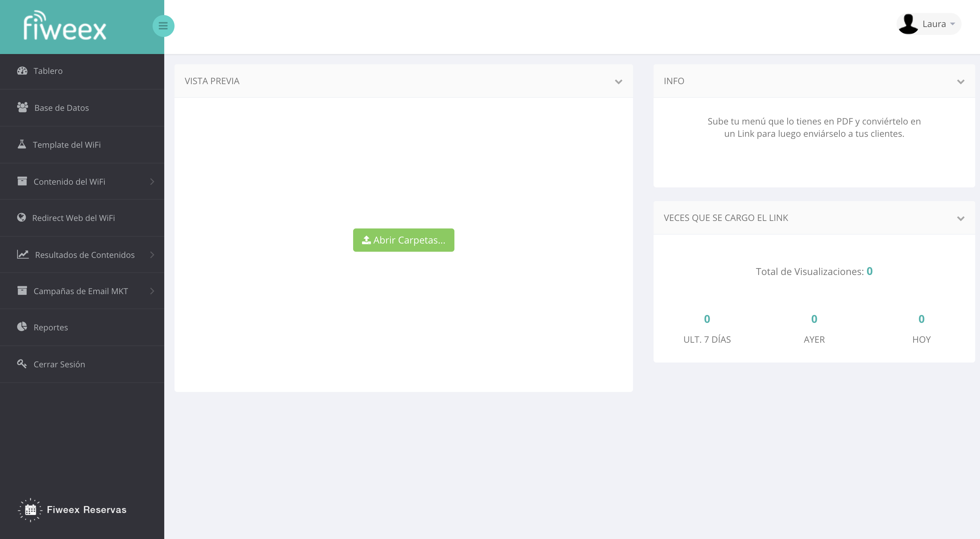This screenshot has height=539, width=980.
Task: Click the Cerrar Sesión key icon
Action: click(22, 364)
